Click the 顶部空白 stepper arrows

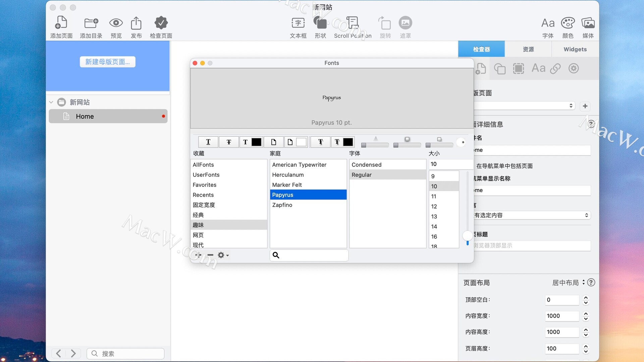pyautogui.click(x=586, y=300)
